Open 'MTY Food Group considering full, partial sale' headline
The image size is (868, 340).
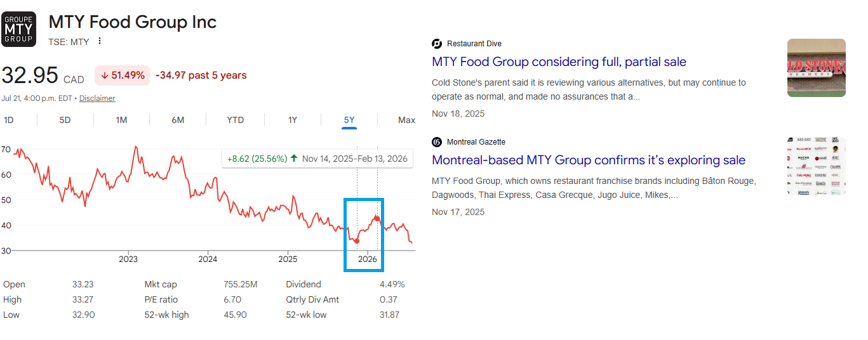point(559,62)
